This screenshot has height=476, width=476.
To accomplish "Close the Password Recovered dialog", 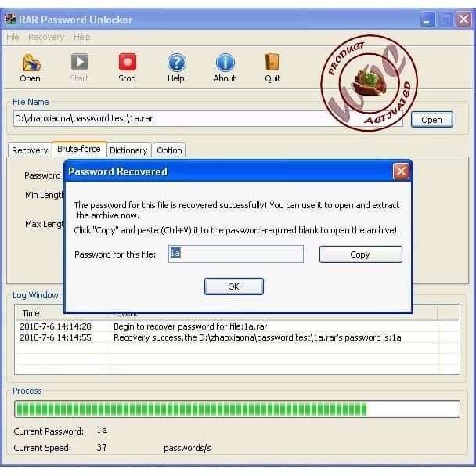I will pyautogui.click(x=401, y=171).
